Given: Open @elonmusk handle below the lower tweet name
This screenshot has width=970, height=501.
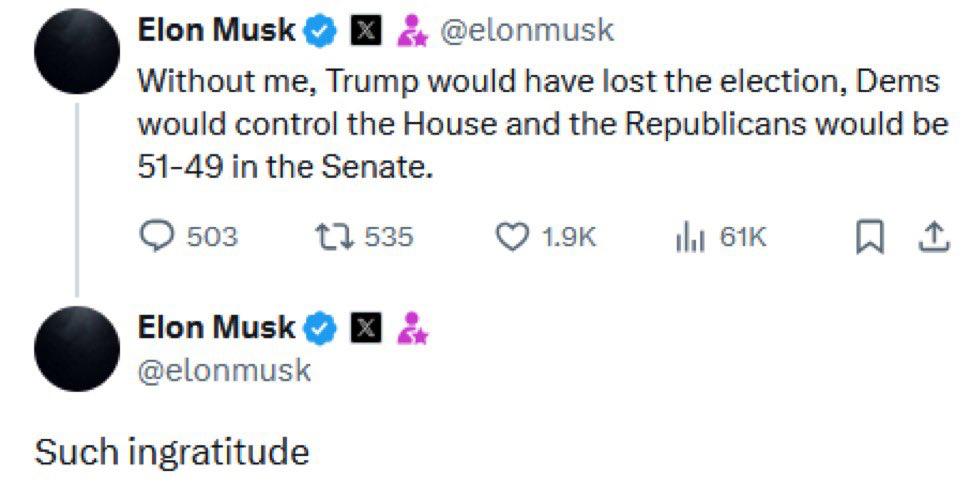Looking at the screenshot, I should (x=224, y=371).
